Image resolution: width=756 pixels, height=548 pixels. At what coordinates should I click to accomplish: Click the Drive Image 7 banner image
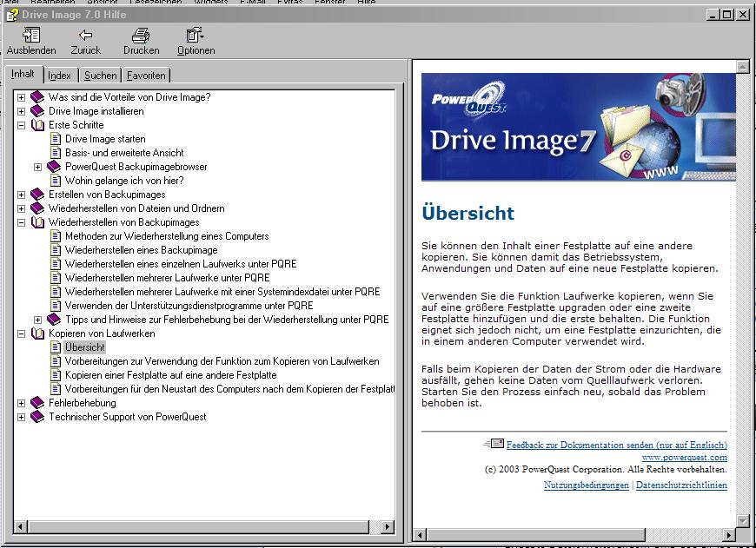579,127
